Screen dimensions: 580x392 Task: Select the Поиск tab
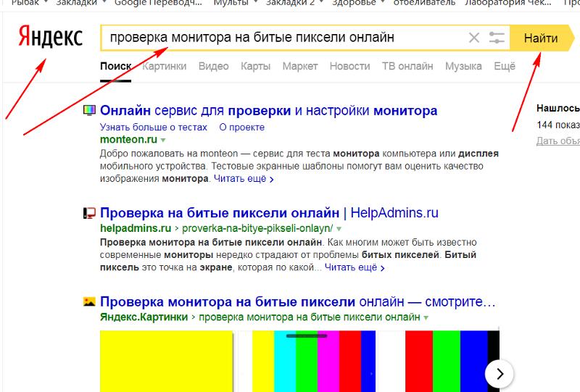point(116,66)
